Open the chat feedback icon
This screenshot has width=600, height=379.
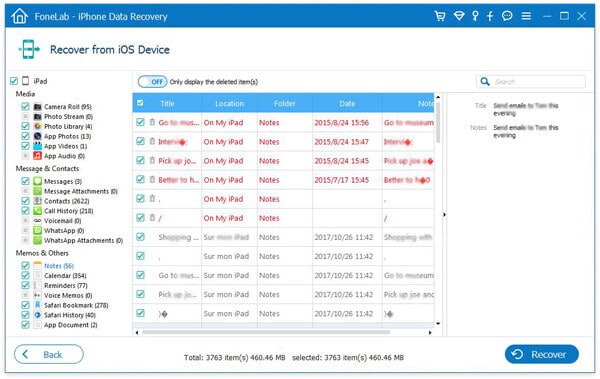pos(507,16)
